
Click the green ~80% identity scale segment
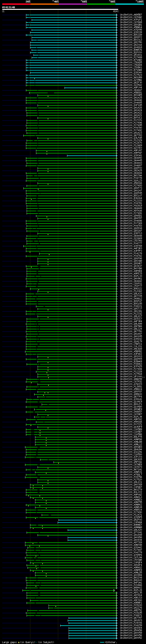(x=101, y=4)
